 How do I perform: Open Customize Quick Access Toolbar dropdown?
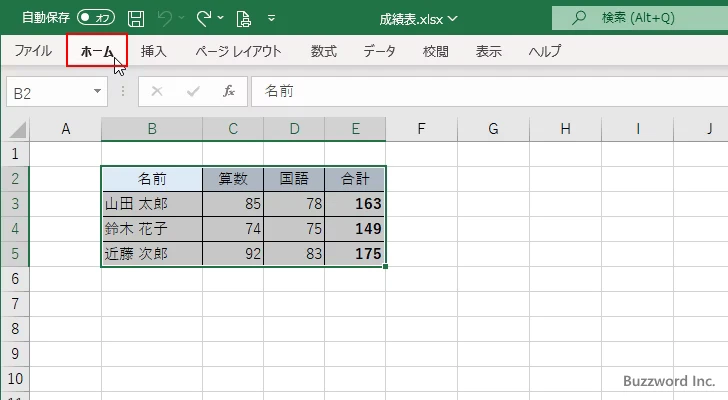click(x=272, y=19)
